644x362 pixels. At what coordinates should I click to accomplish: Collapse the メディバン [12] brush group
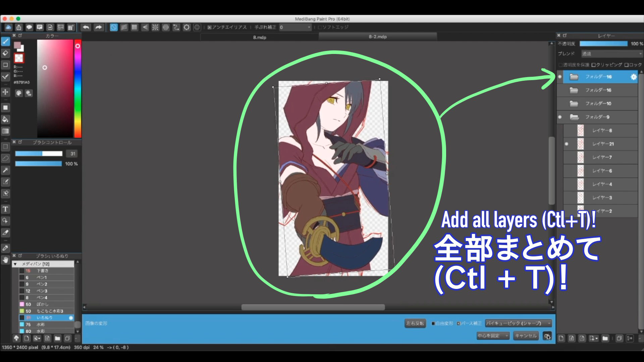point(15,264)
